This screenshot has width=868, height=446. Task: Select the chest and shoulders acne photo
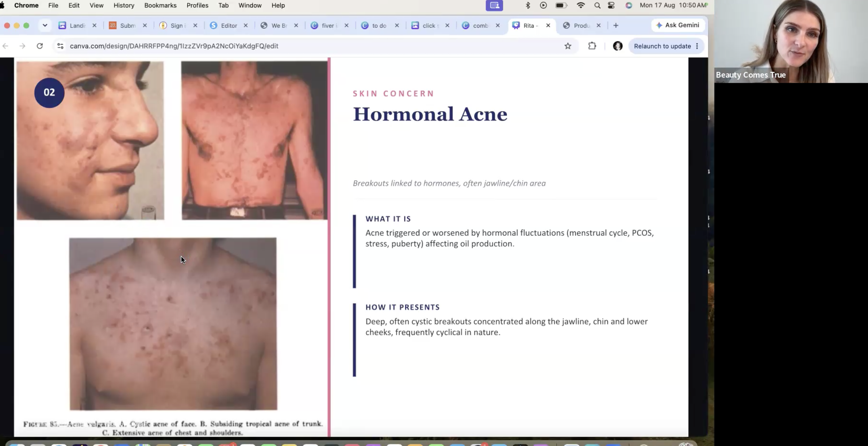coord(173,324)
